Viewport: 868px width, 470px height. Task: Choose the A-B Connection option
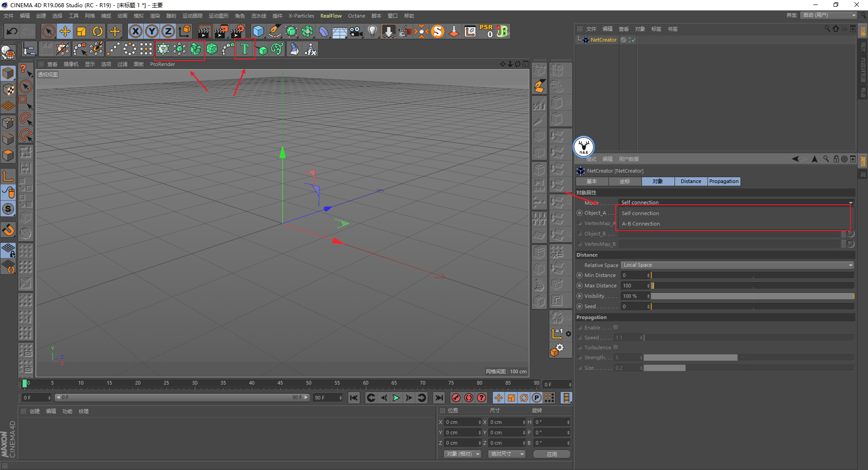(641, 224)
